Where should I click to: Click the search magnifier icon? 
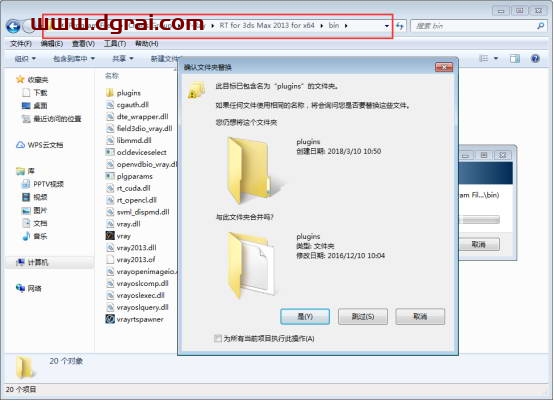point(540,26)
